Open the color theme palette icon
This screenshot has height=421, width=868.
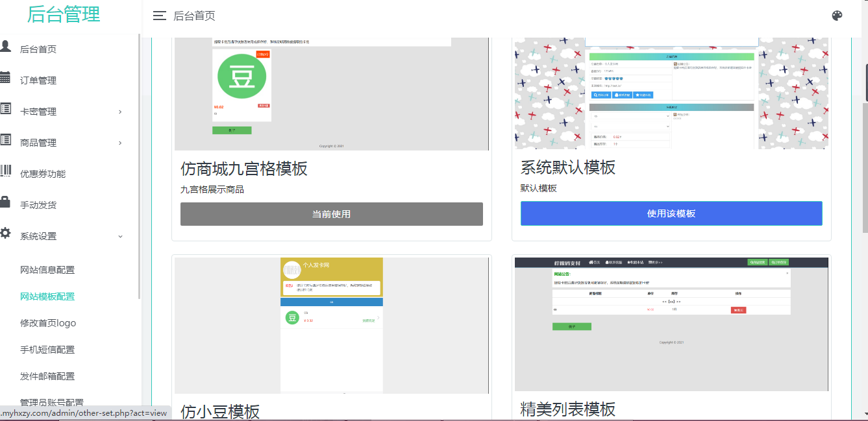click(x=837, y=16)
